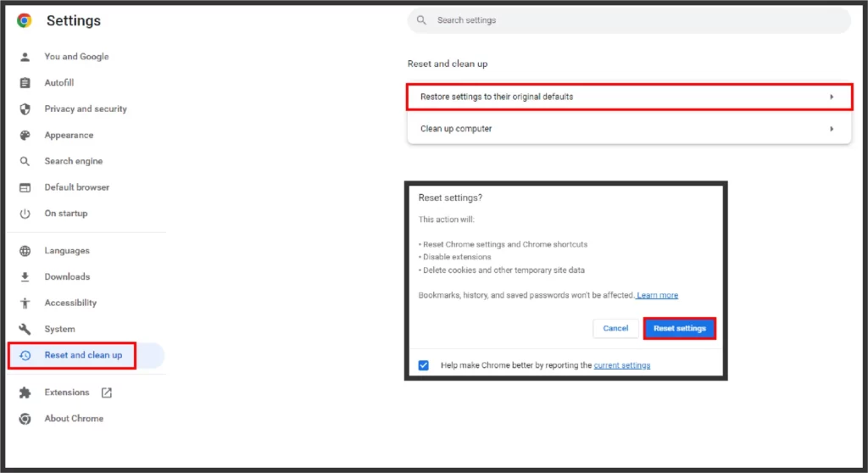Click the external link icon next to Extensions
The height and width of the screenshot is (473, 868).
(106, 392)
